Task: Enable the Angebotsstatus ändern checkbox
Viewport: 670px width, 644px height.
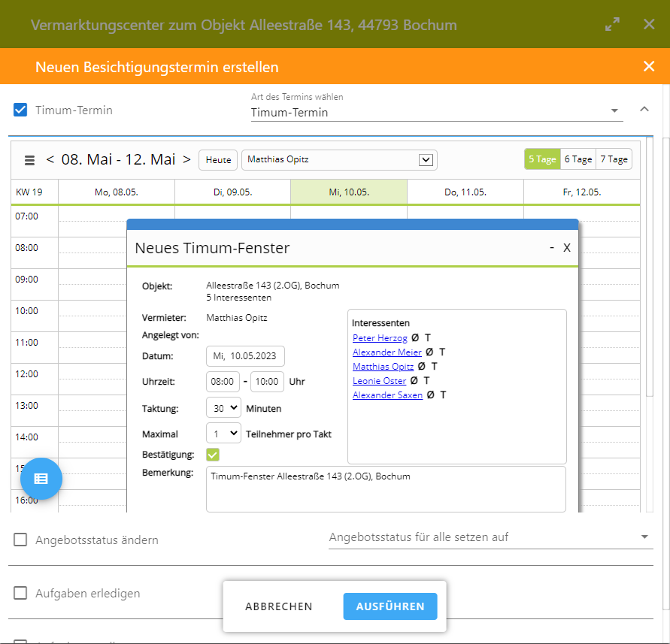Action: click(x=21, y=540)
